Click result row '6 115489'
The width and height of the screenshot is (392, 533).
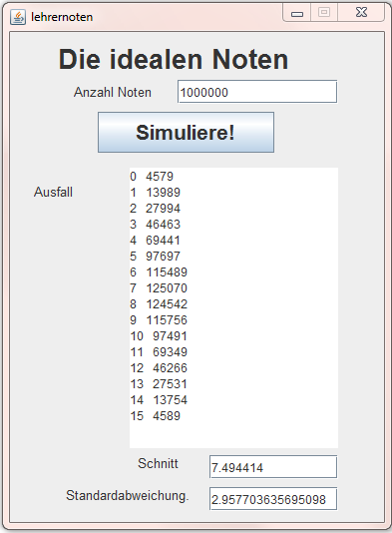pyautogui.click(x=159, y=272)
